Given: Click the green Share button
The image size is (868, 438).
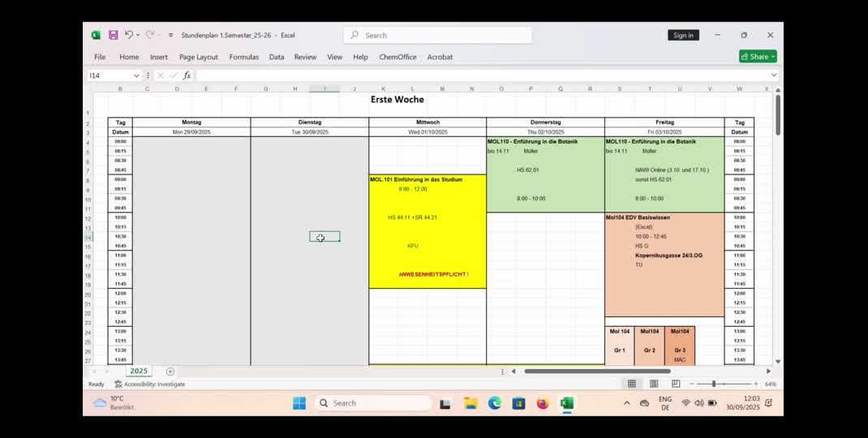Looking at the screenshot, I should [x=758, y=57].
